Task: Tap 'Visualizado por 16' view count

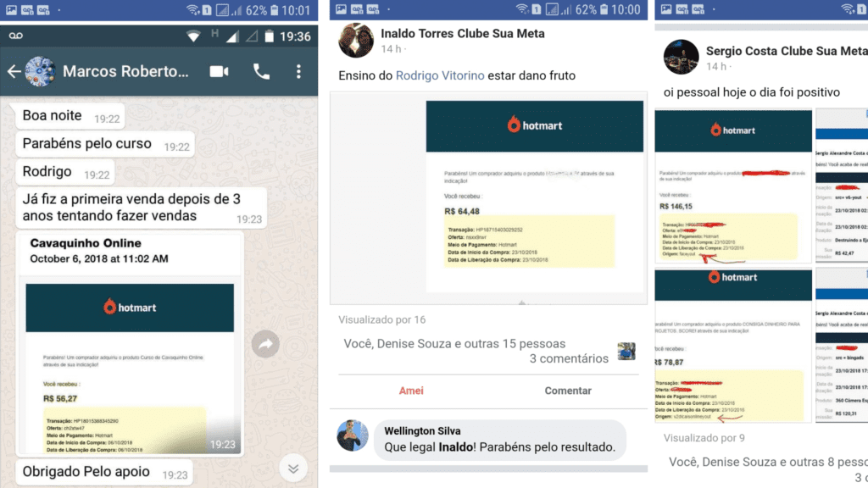Action: [382, 319]
